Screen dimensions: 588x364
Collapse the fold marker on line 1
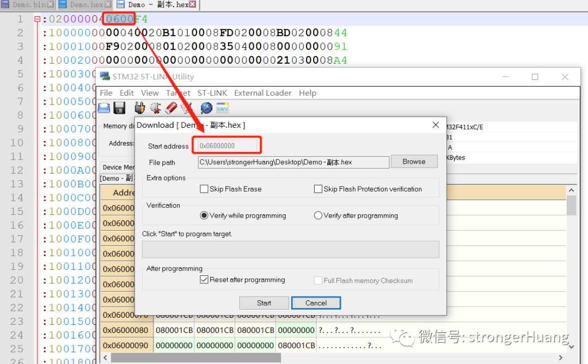pos(37,19)
